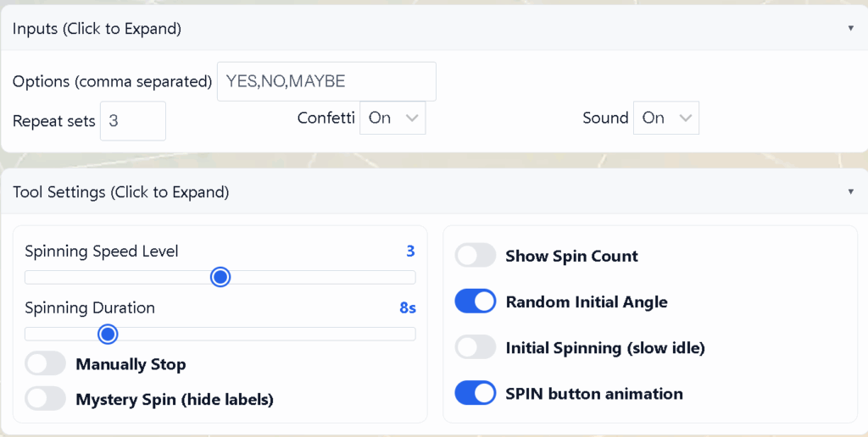This screenshot has height=437, width=868.
Task: Click the blue speed level value 3
Action: tap(410, 251)
